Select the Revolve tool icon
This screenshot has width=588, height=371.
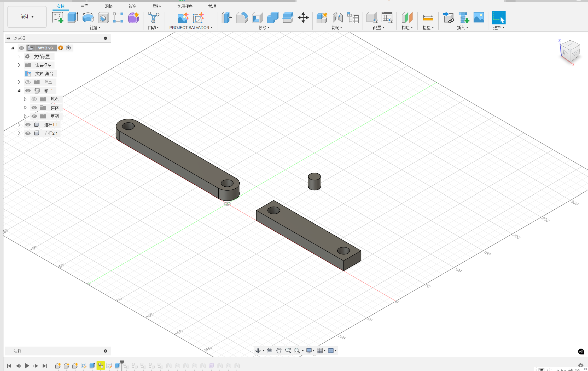(x=88, y=18)
